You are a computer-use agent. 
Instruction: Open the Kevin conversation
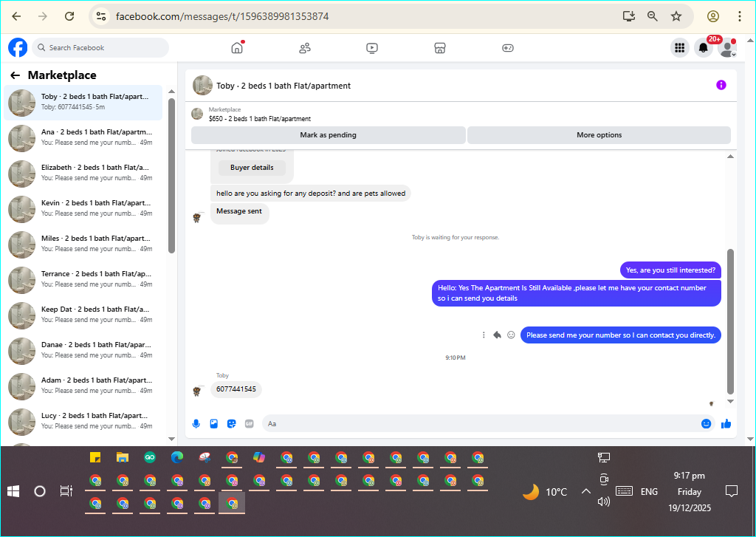(x=83, y=208)
